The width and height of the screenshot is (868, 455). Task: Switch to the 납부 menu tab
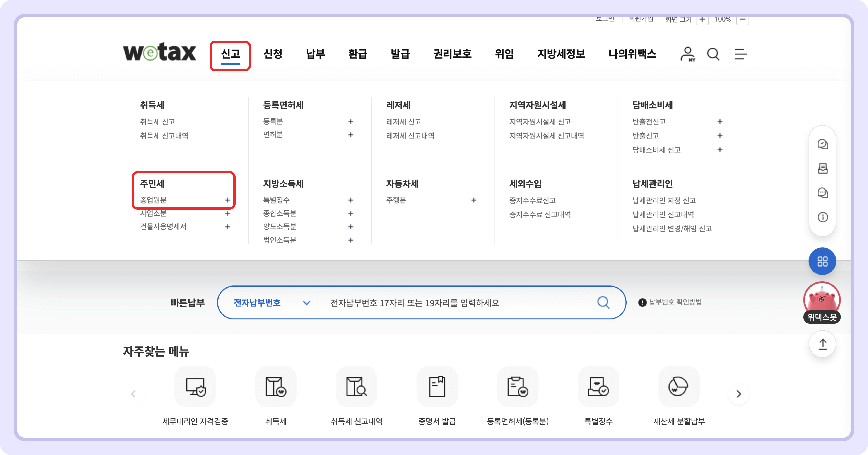[x=315, y=54]
